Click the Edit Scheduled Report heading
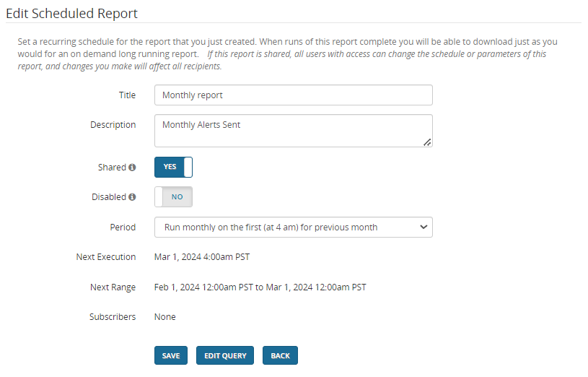This screenshot has height=377, width=588. [71, 13]
